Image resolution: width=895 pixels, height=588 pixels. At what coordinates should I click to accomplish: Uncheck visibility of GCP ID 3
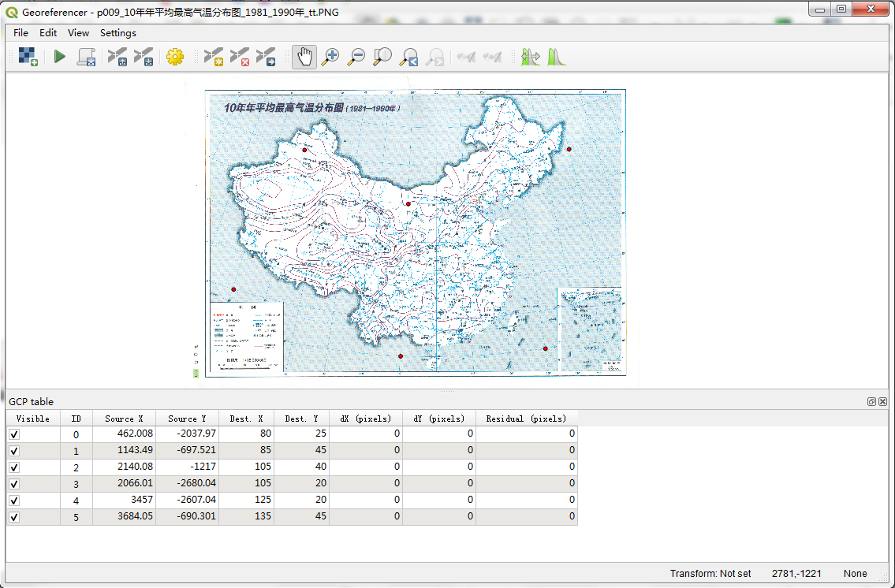[14, 484]
